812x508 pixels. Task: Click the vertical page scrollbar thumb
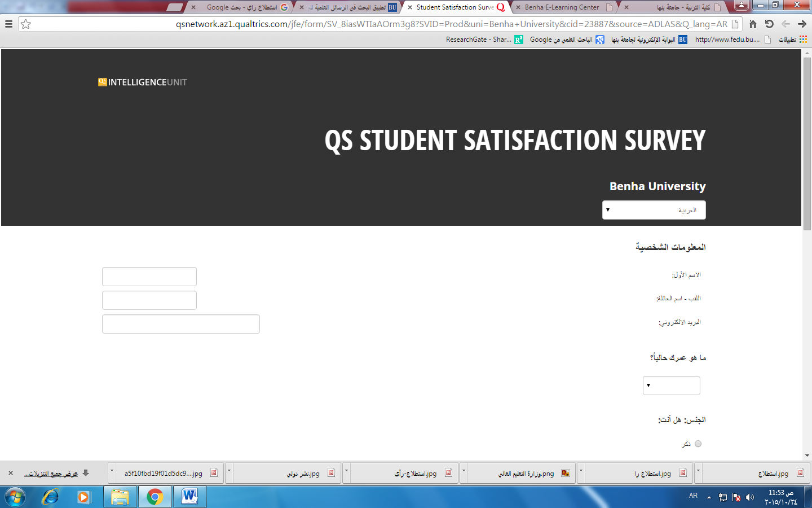[807, 144]
